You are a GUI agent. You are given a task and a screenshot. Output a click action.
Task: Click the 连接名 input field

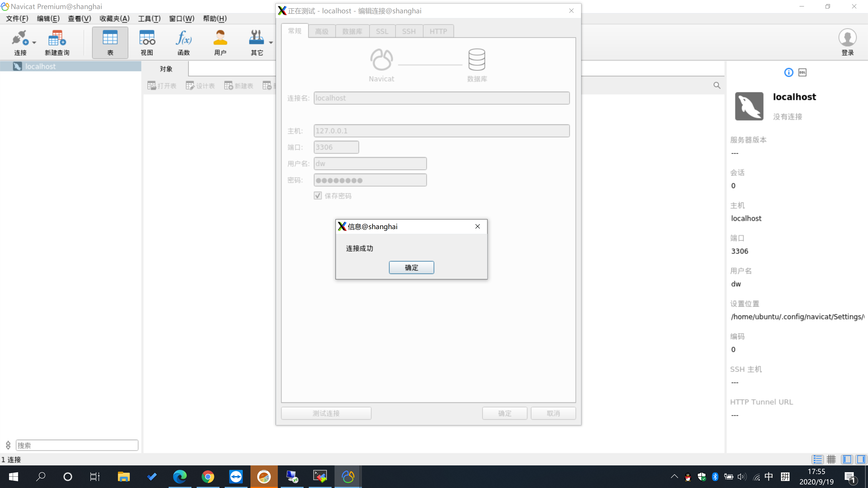coord(441,98)
